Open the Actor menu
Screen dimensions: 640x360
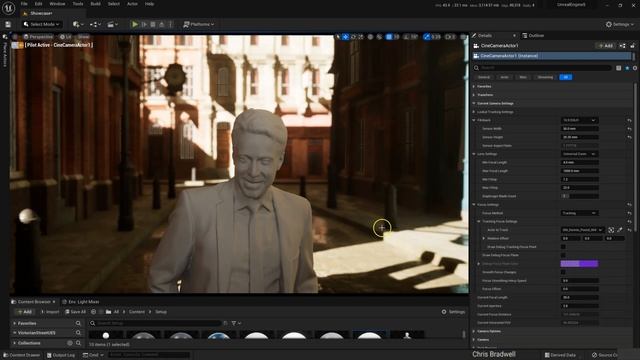[132, 4]
